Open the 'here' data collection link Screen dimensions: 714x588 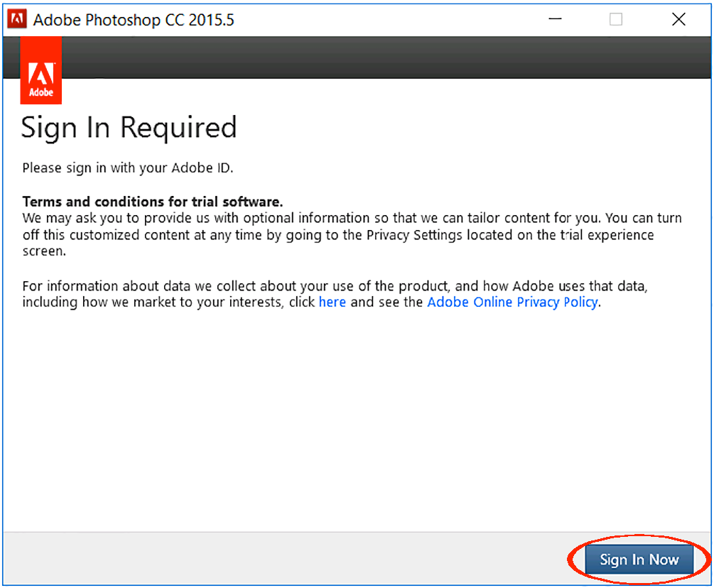332,303
